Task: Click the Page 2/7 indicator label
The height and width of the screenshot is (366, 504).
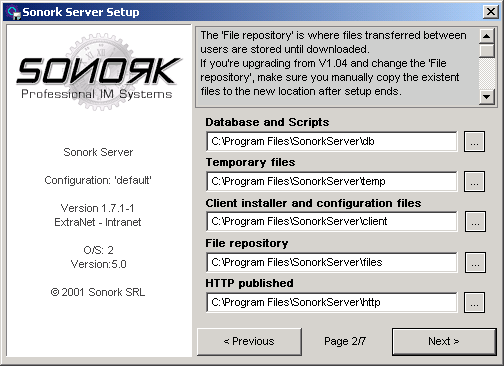Action: pos(345,342)
